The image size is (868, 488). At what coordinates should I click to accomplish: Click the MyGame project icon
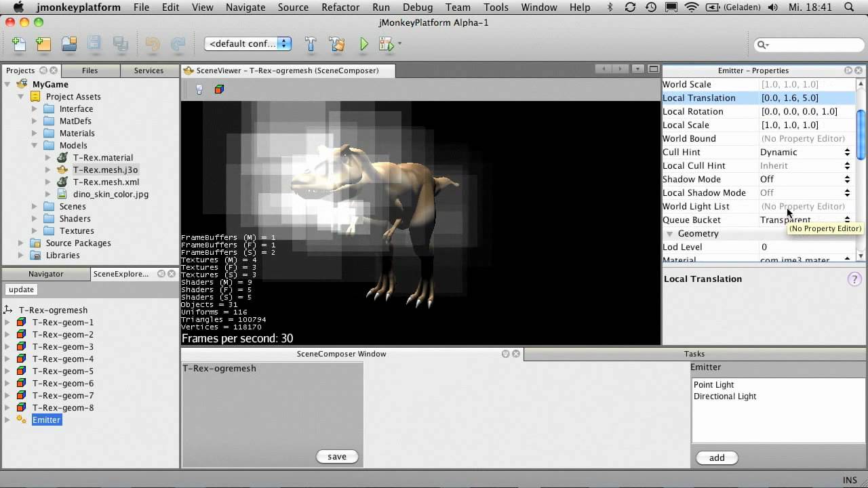pyautogui.click(x=22, y=85)
